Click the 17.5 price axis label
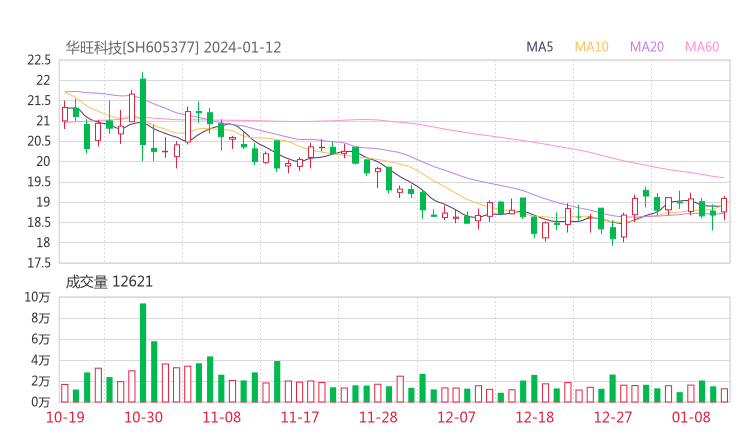 [x=39, y=263]
